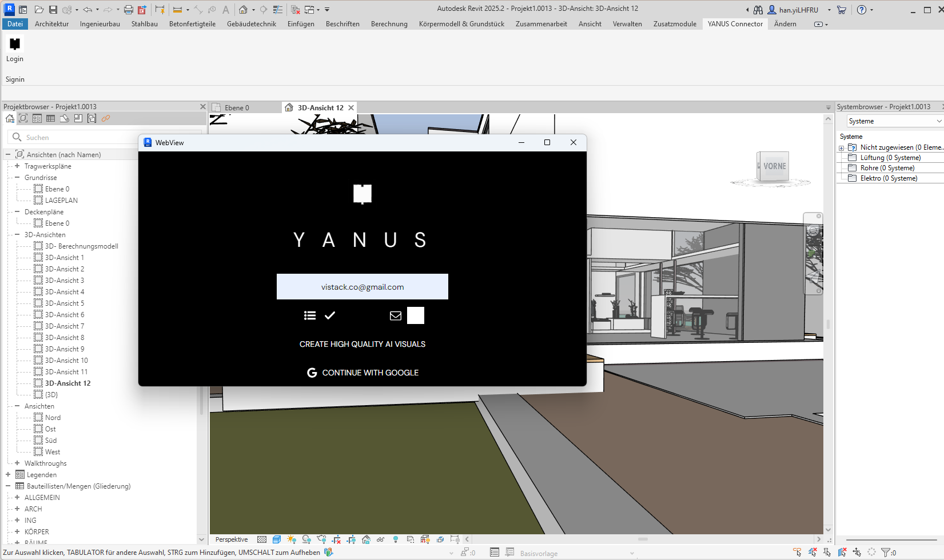This screenshot has height=560, width=944.
Task: Click CREATE HIGH QUALITY AI VISUALS text
Action: (363, 344)
